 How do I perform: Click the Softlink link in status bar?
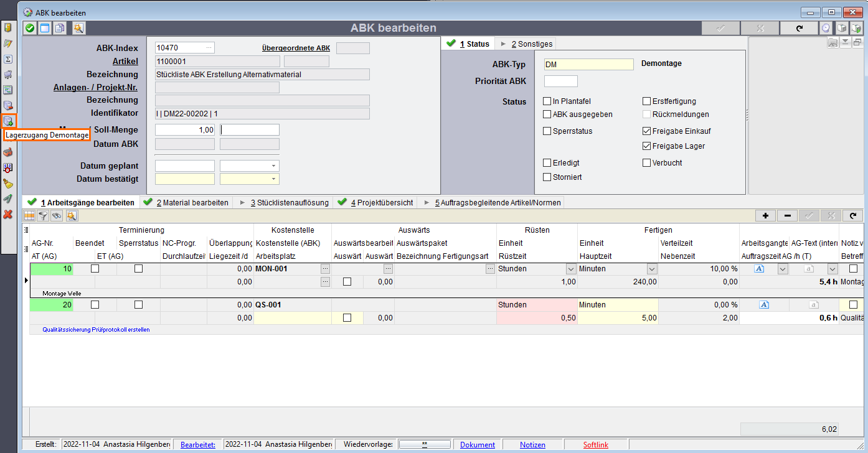[596, 445]
